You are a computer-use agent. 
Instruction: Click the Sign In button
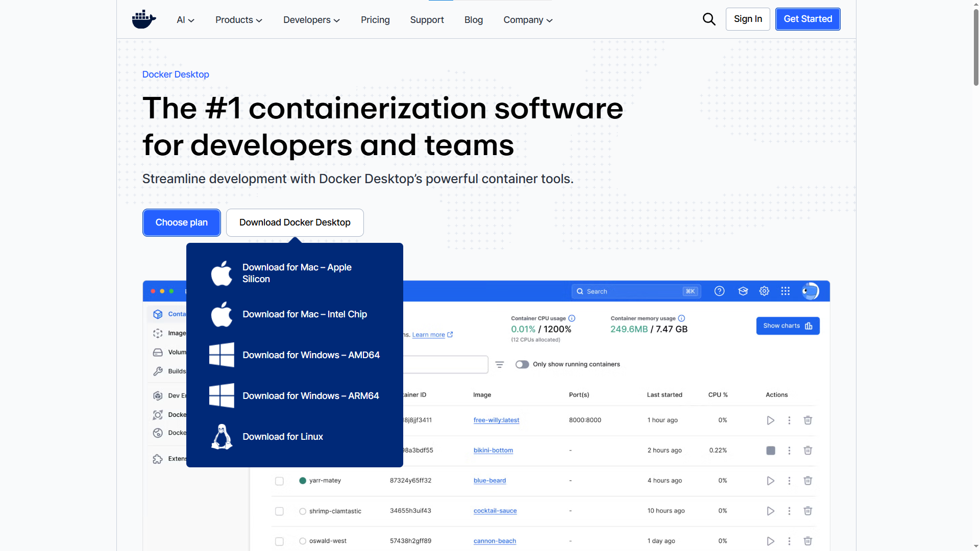tap(748, 19)
